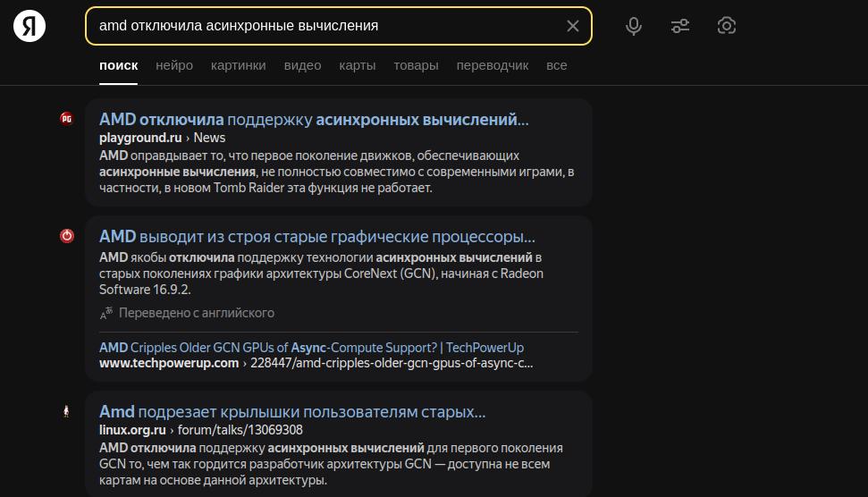
Task: Expand the 'все' services tab
Action: (x=557, y=65)
